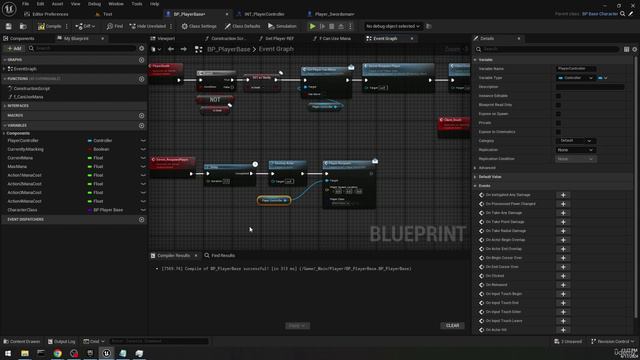Add a new variable with plus icon
The height and width of the screenshot is (360, 640).
pos(142,125)
